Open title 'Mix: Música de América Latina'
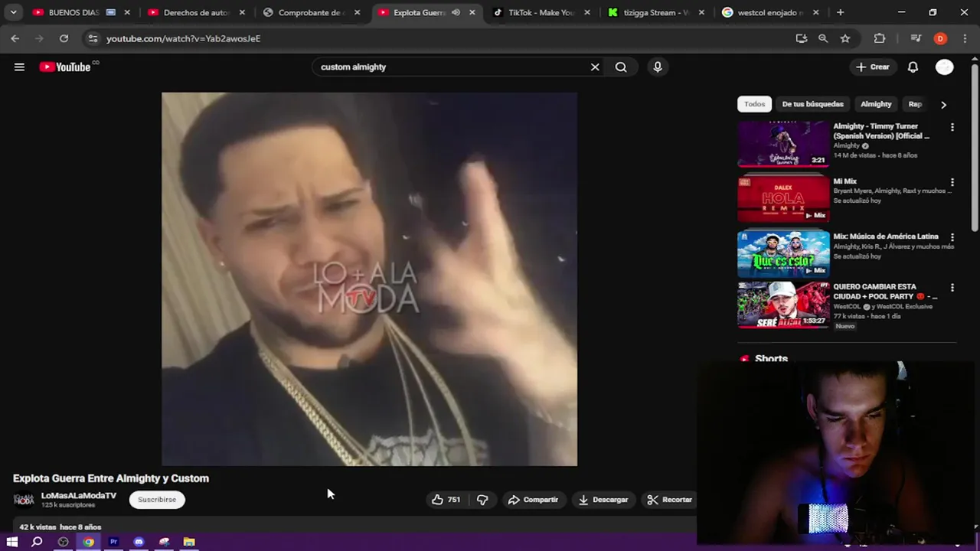Screen dimensions: 980x551 tap(886, 236)
